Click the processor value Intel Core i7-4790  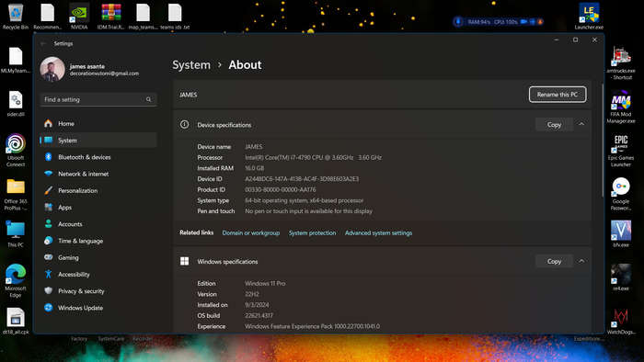[x=313, y=157]
